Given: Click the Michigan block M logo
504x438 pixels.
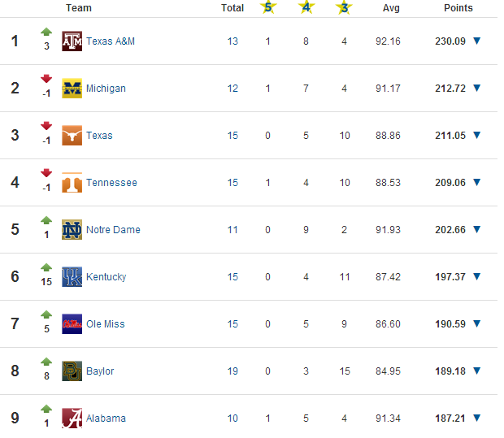Looking at the screenshot, I should point(72,88).
